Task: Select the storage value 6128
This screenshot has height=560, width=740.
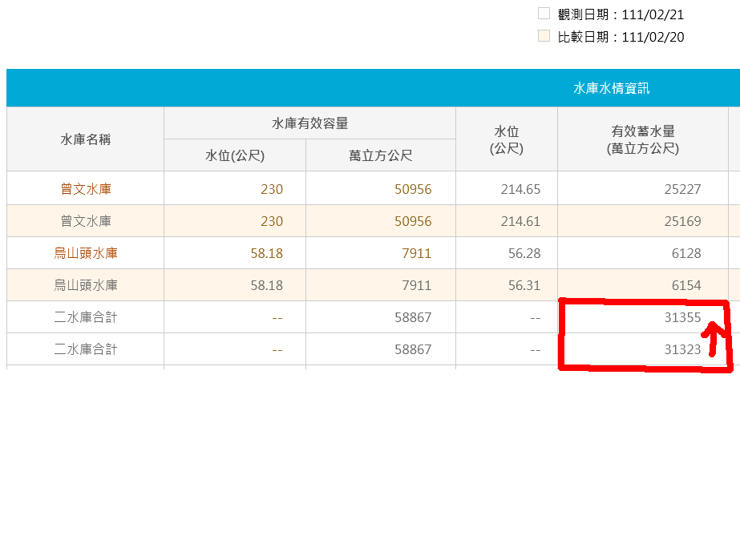Action: (x=686, y=253)
